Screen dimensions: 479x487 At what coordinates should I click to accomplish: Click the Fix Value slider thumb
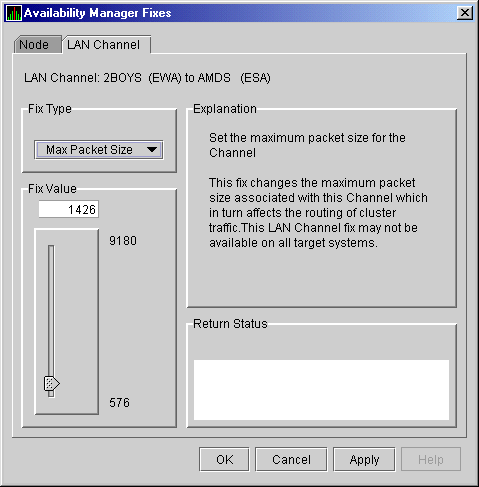(52, 383)
